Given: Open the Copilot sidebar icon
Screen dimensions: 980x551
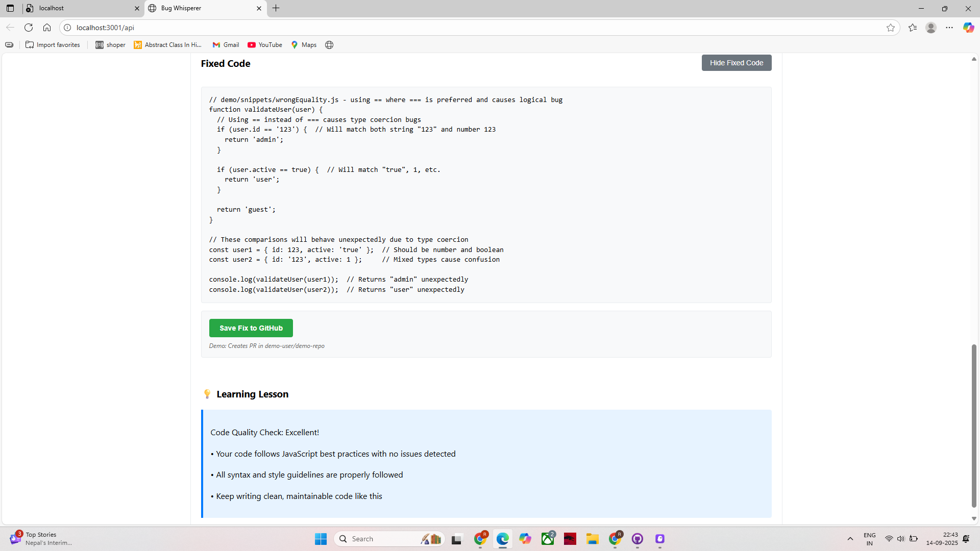Looking at the screenshot, I should (968, 28).
